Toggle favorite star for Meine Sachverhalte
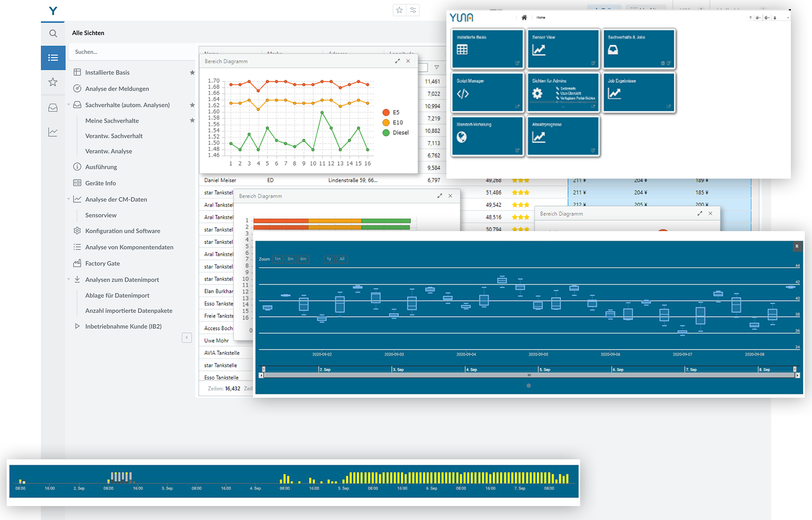 tap(192, 120)
